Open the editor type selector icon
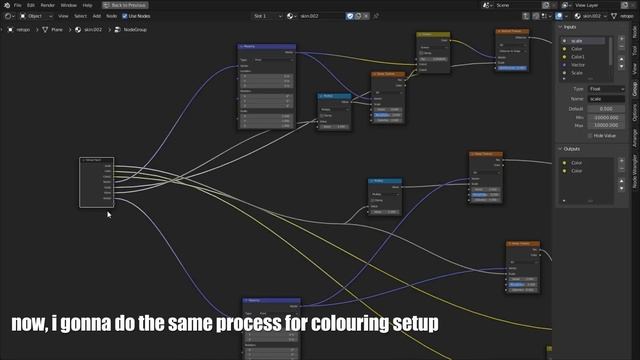The height and width of the screenshot is (360, 640). (x=9, y=16)
